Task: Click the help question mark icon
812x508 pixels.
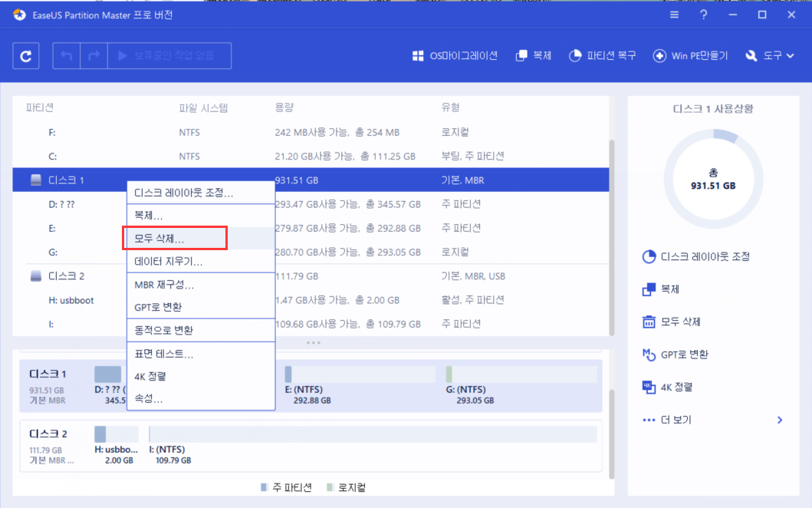Action: click(x=703, y=15)
